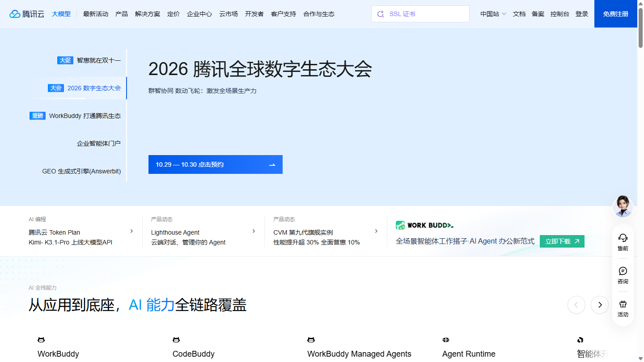Image resolution: width=644 pixels, height=362 pixels.
Task: Open the 解决方案 menu
Action: 148,14
